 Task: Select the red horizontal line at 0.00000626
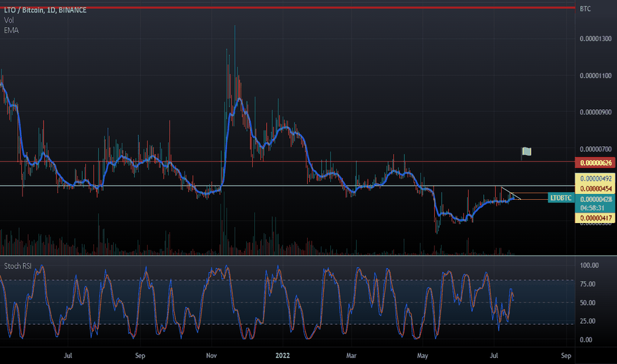coord(287,161)
